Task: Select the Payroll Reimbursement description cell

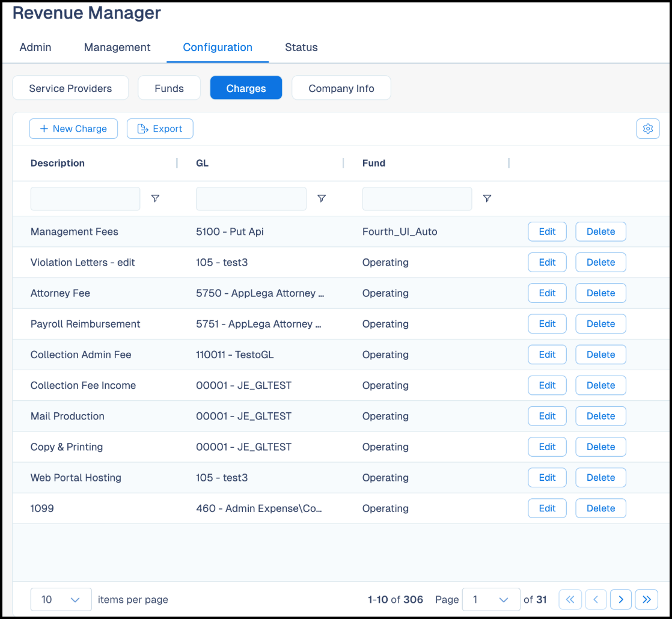Action: (85, 324)
